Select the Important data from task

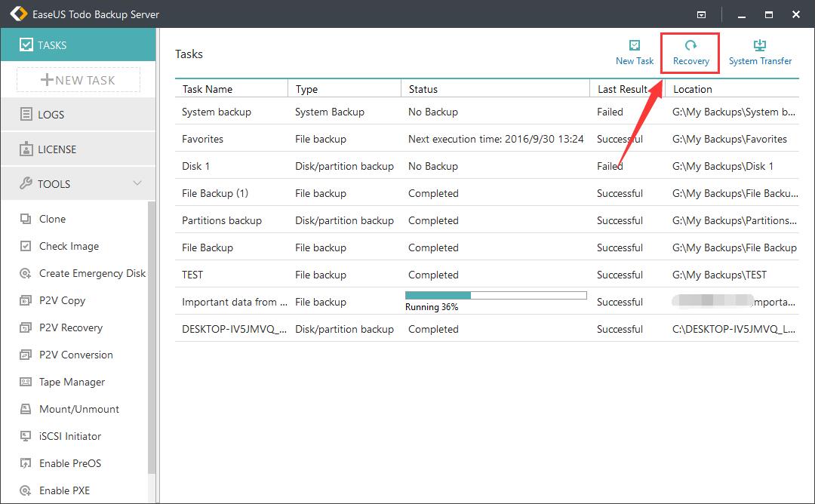pyautogui.click(x=487, y=302)
